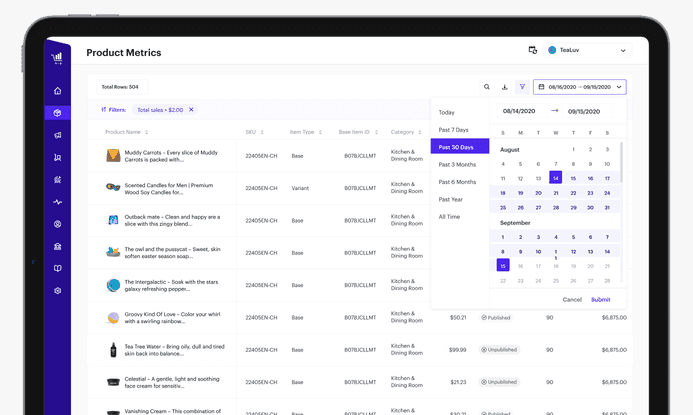Select August 14 on the calendar
This screenshot has height=415, width=693.
click(x=555, y=178)
